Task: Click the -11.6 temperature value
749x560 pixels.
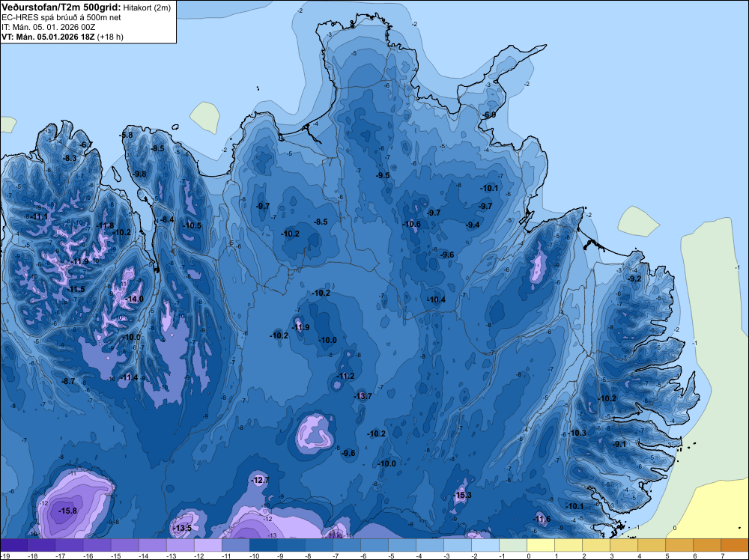Action: point(542,520)
